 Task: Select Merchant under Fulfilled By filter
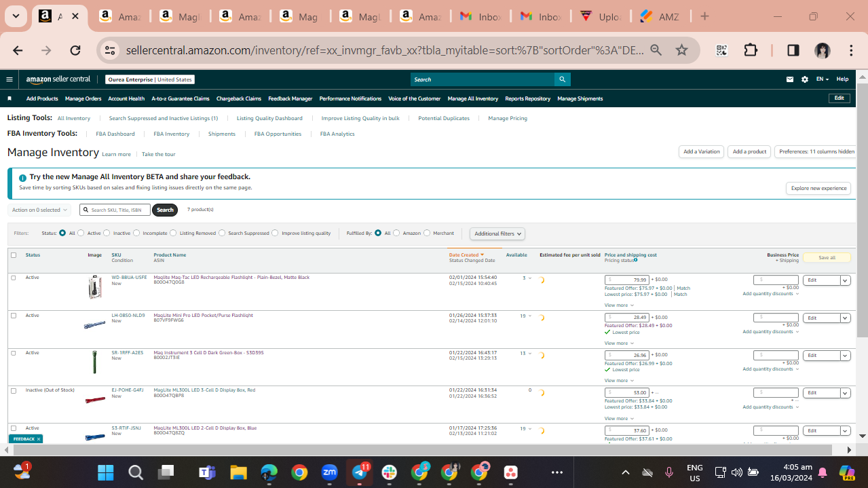click(427, 233)
